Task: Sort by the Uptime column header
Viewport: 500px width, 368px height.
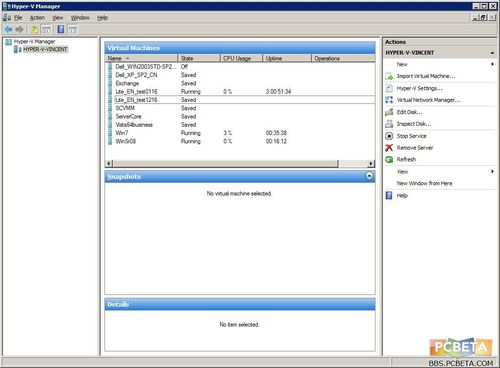Action: coord(287,58)
